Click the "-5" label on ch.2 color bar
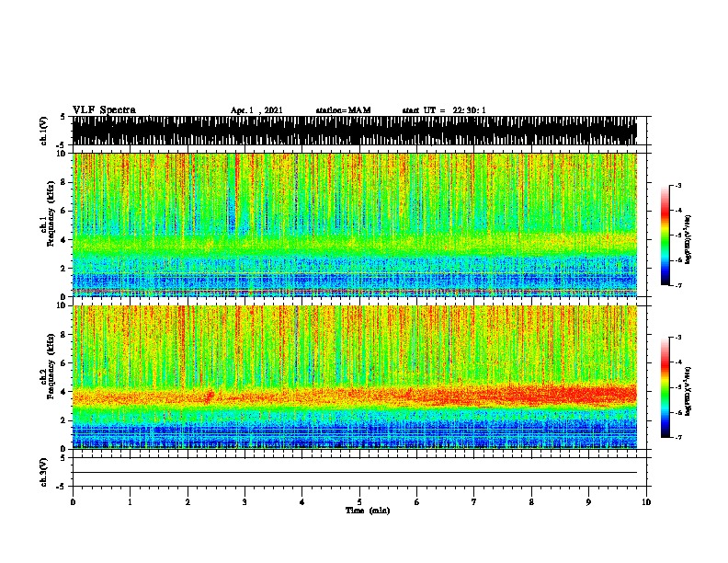The height and width of the screenshot is (563, 728). pyautogui.click(x=678, y=387)
